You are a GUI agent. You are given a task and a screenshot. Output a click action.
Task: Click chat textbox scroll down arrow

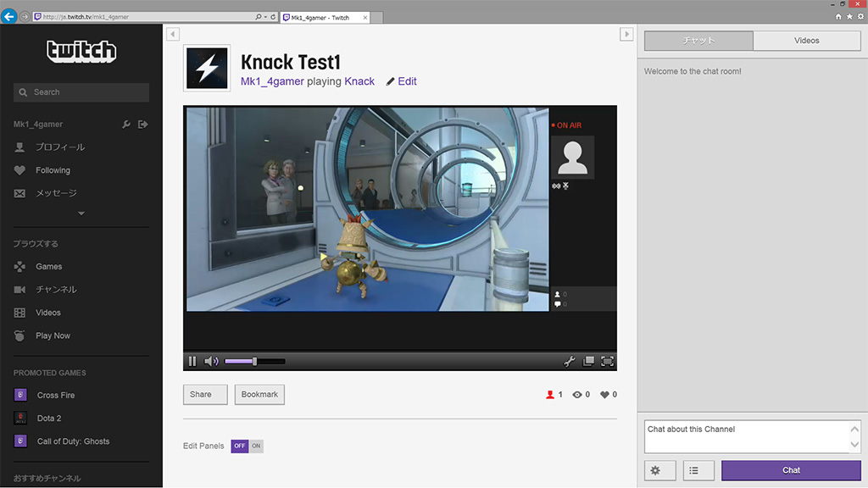(854, 444)
